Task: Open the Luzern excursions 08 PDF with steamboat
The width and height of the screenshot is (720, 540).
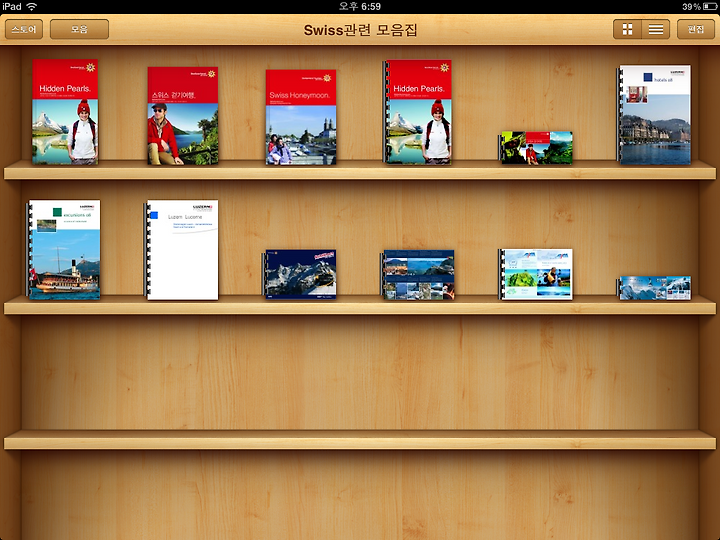Action: click(63, 250)
